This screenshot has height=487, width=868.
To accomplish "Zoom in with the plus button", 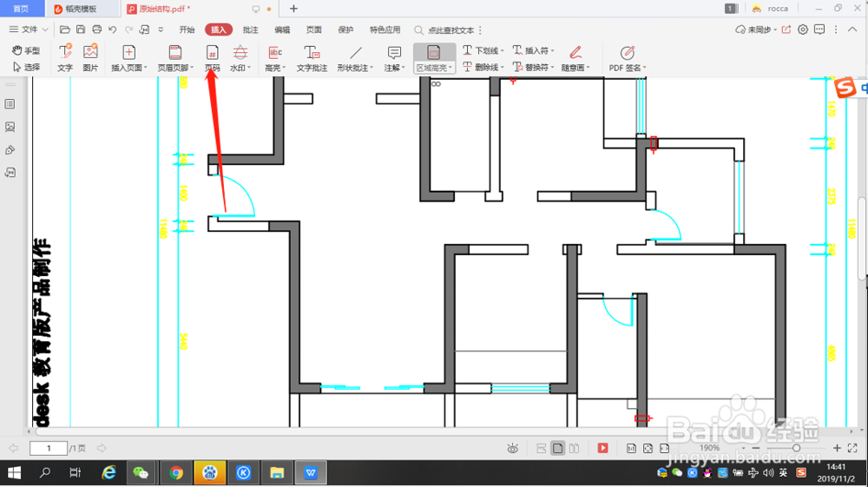I will 837,448.
